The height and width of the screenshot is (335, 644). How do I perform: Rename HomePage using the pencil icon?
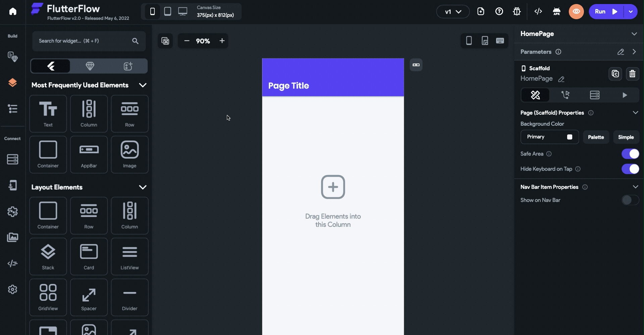coord(561,79)
